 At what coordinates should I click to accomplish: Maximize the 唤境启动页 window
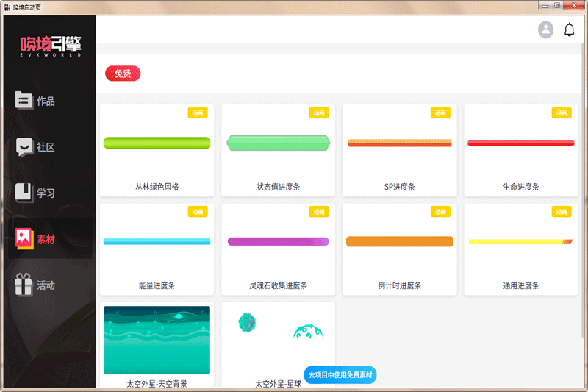557,6
